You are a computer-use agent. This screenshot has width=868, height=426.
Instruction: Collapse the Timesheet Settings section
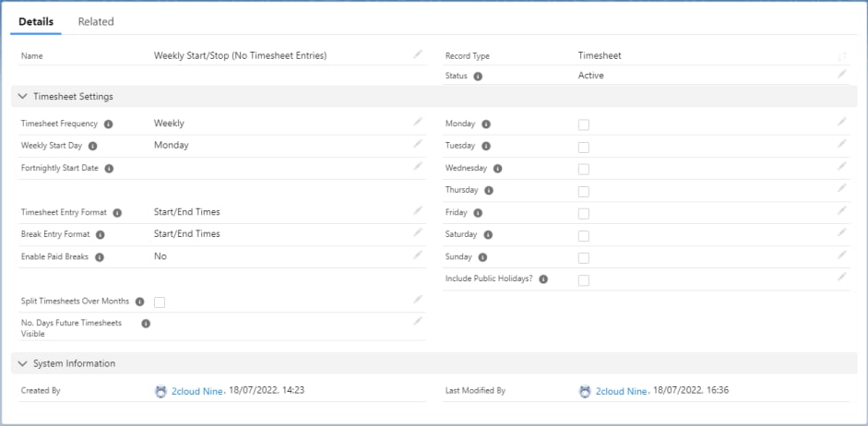[22, 96]
